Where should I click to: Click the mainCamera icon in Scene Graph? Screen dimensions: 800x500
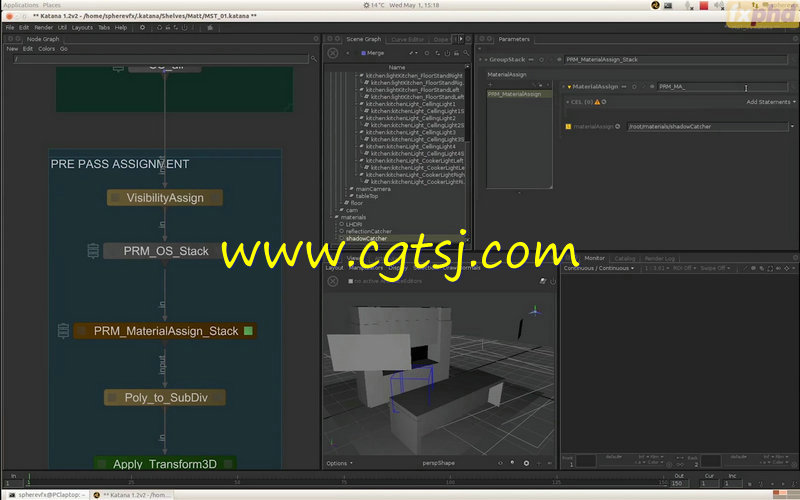click(352, 189)
